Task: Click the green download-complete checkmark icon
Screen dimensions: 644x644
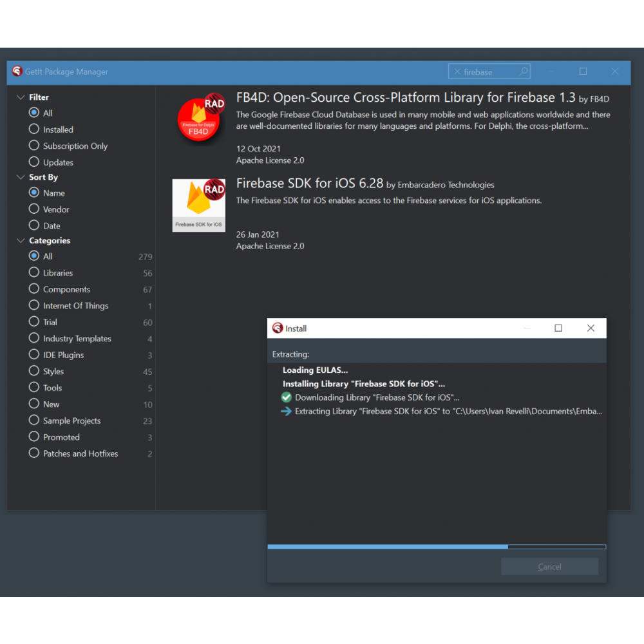Action: 287,397
